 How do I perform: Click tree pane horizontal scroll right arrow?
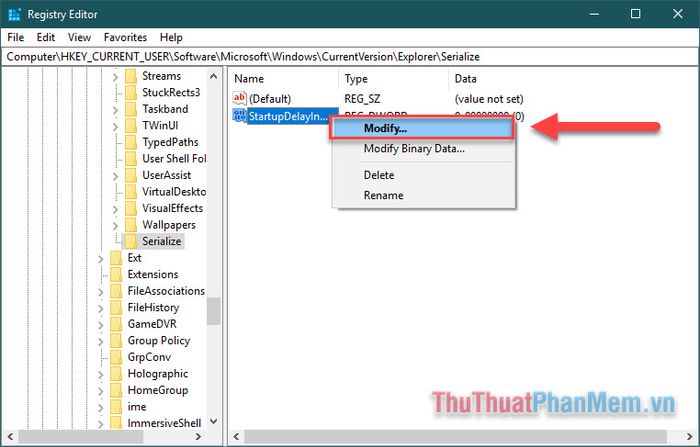pos(199,436)
